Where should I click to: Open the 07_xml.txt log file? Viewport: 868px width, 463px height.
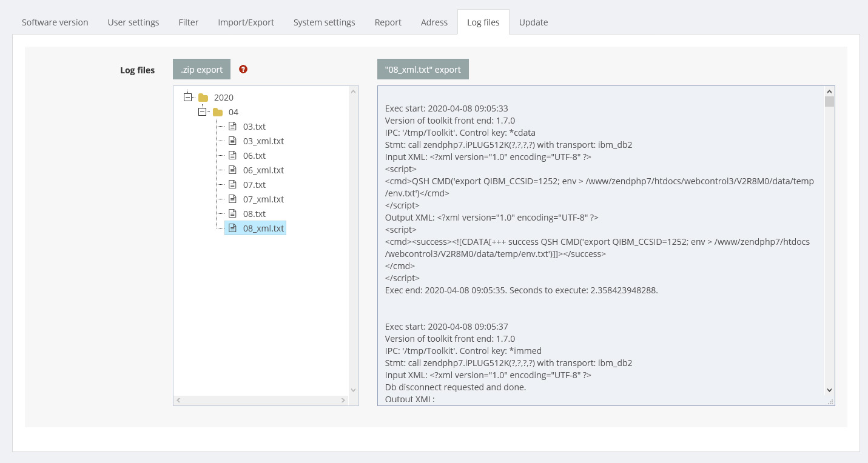pyautogui.click(x=263, y=199)
